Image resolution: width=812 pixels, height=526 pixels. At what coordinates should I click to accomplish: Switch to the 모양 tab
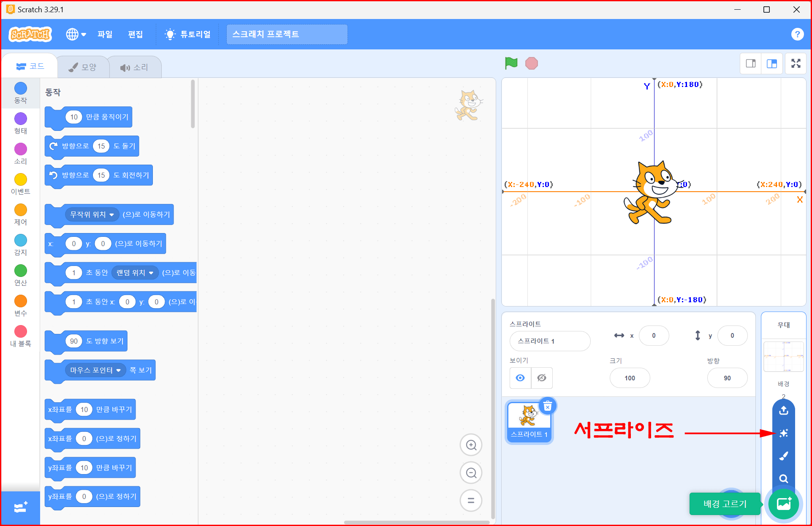point(83,67)
